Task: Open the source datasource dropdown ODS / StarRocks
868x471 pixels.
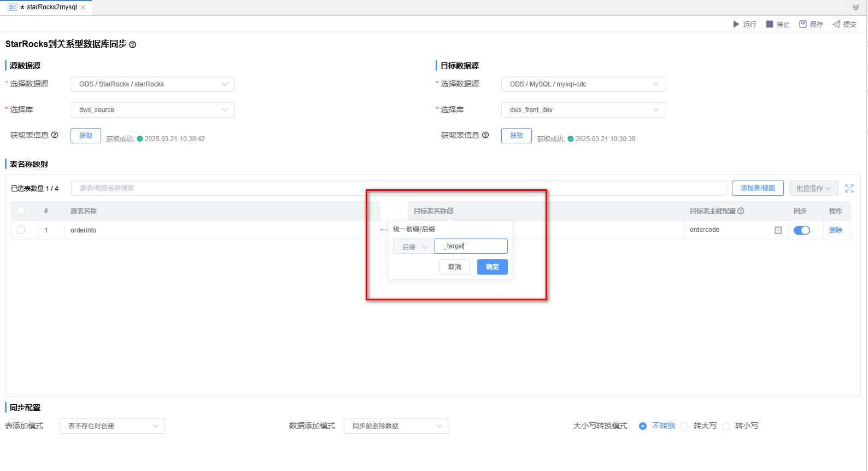Action: coord(152,84)
